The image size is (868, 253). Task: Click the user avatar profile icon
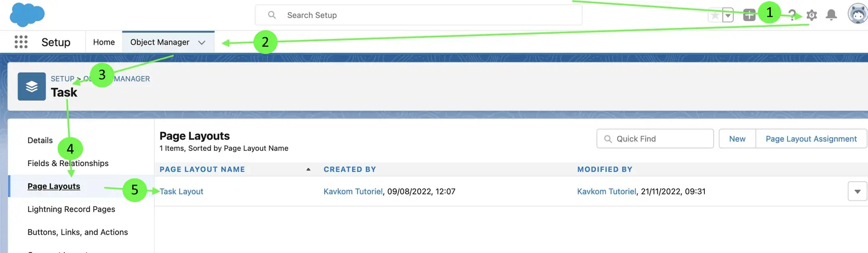point(857,14)
